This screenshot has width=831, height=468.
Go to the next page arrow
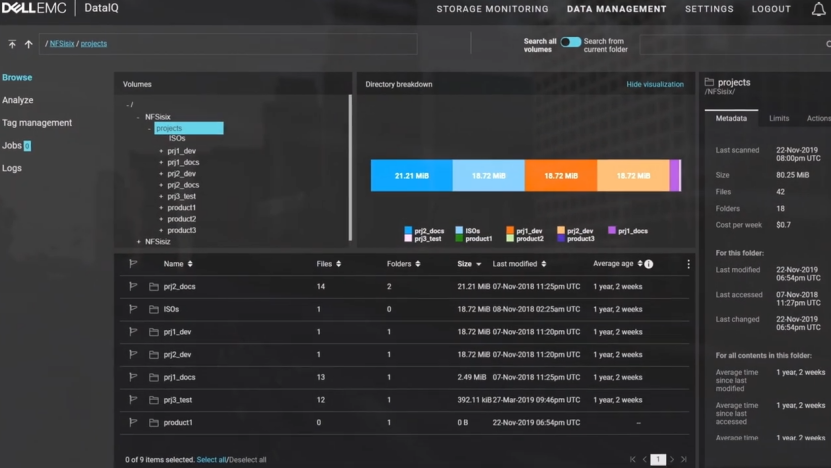coord(672,459)
